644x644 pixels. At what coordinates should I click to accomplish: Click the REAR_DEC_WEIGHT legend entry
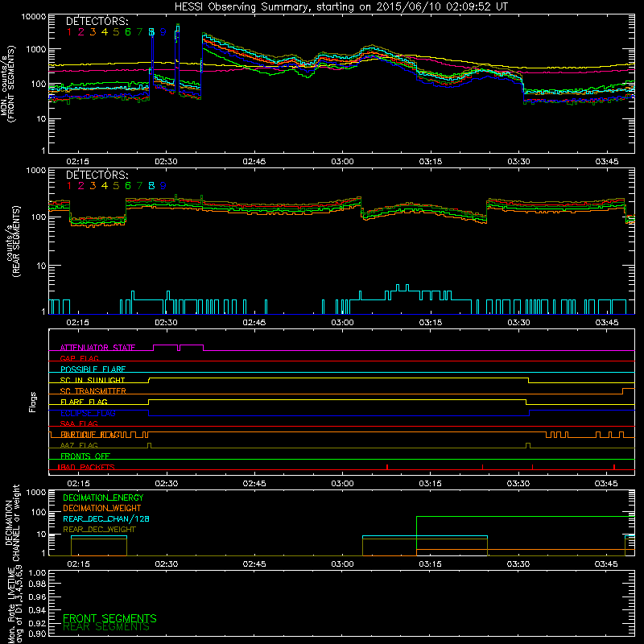pyautogui.click(x=99, y=530)
